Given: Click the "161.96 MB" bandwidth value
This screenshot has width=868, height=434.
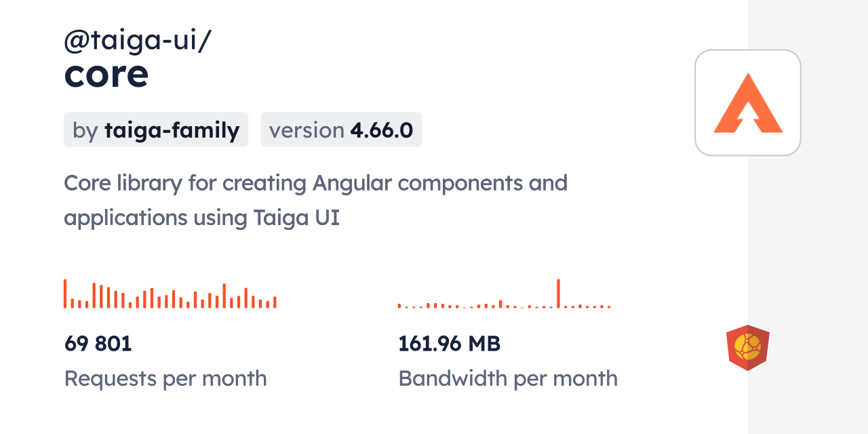Looking at the screenshot, I should pyautogui.click(x=449, y=344).
